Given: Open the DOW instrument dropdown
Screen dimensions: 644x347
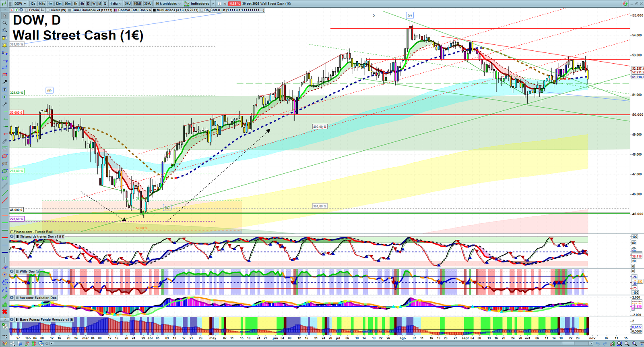Looking at the screenshot, I should pyautogui.click(x=20, y=4).
